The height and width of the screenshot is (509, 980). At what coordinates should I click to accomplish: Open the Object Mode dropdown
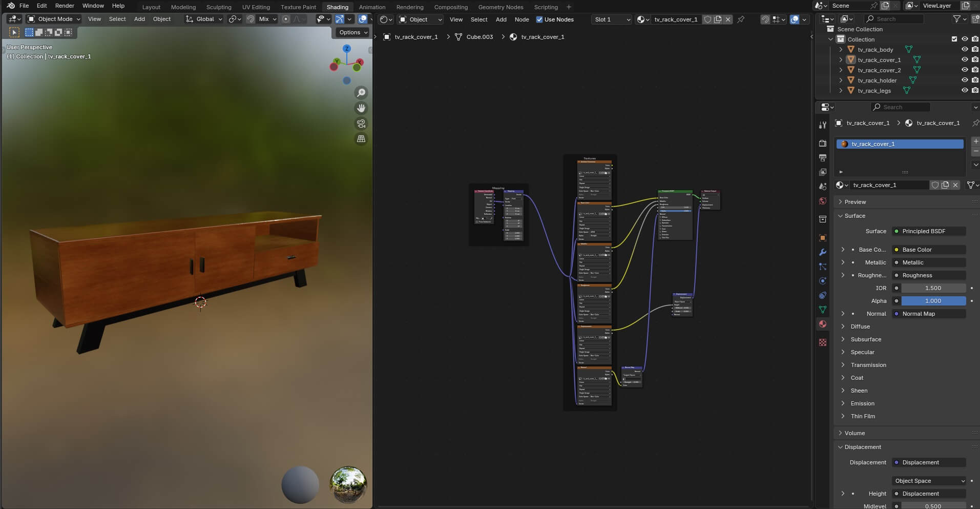pyautogui.click(x=54, y=19)
